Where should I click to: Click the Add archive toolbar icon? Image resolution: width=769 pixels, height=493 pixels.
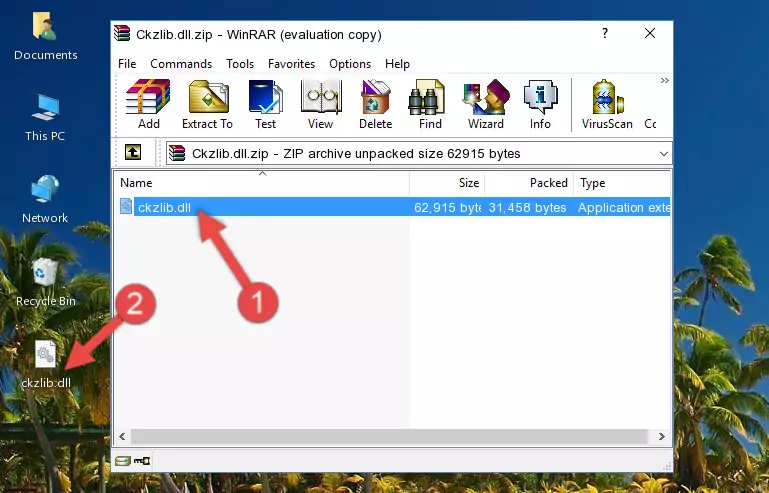coord(148,104)
